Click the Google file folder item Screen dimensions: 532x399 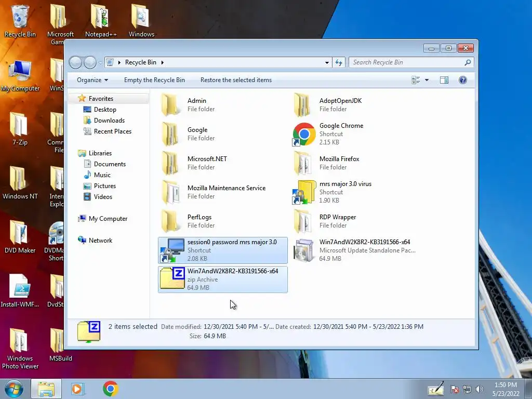[x=222, y=134]
